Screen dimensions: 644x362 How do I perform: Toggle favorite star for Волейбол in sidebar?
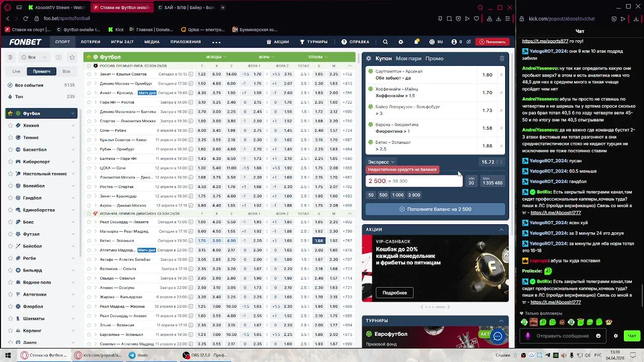(x=11, y=186)
